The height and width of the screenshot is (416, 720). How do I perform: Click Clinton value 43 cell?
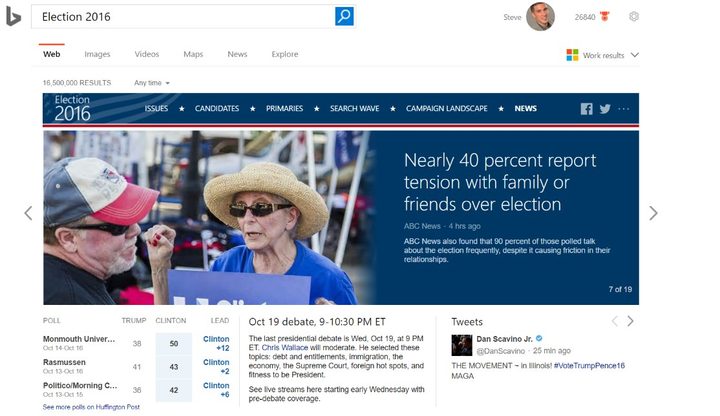(x=174, y=367)
